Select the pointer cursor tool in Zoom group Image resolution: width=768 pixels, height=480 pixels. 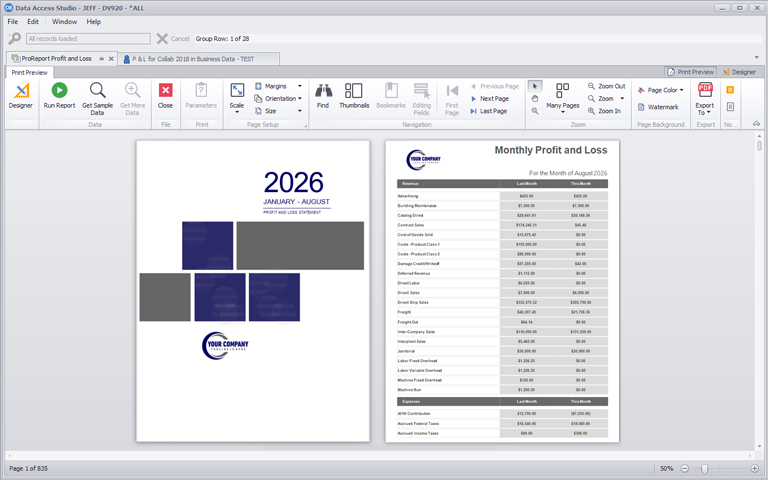point(535,87)
